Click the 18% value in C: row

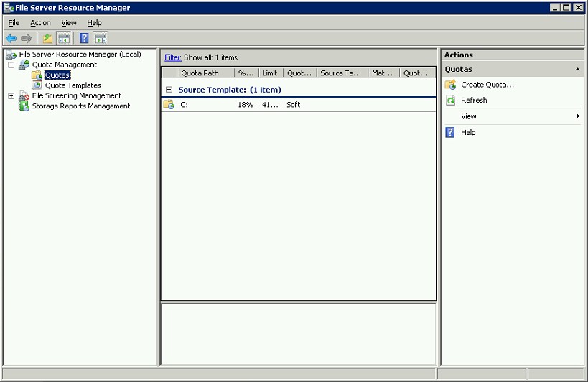246,105
